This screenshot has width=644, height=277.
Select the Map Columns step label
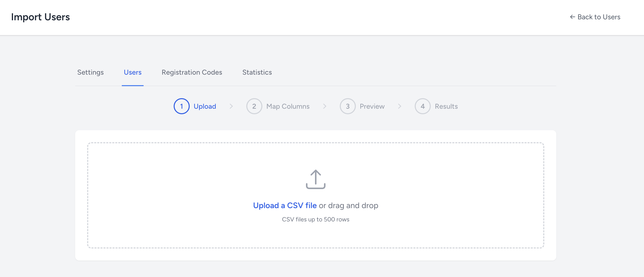[x=288, y=106]
